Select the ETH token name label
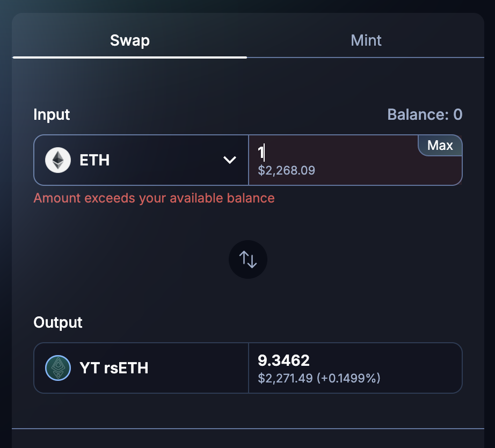 [x=94, y=160]
